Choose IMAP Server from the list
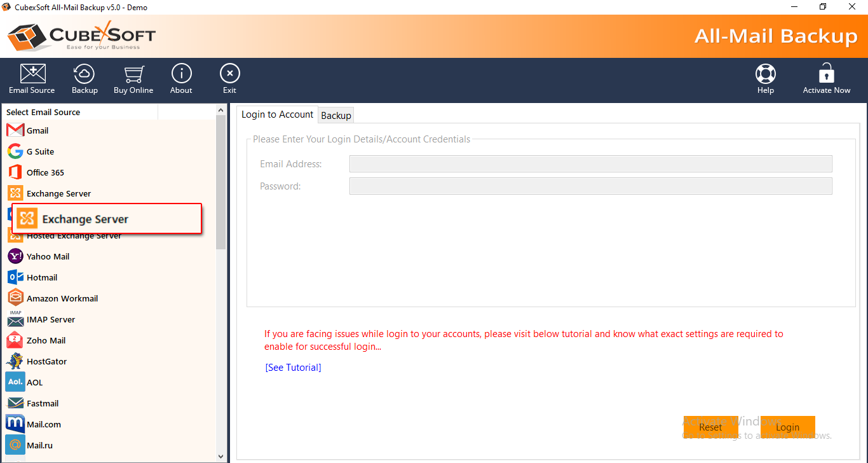868x463 pixels. coord(50,319)
